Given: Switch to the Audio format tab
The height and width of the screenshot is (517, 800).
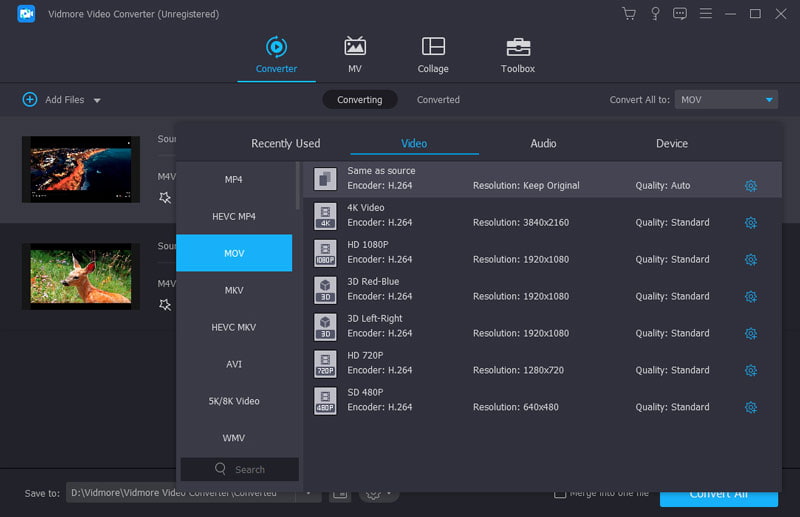Looking at the screenshot, I should [543, 143].
